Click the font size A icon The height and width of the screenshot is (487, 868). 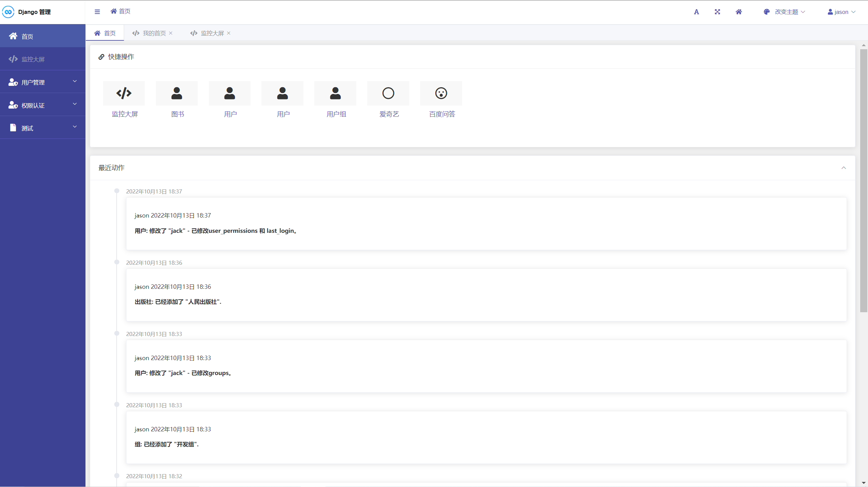(x=696, y=12)
